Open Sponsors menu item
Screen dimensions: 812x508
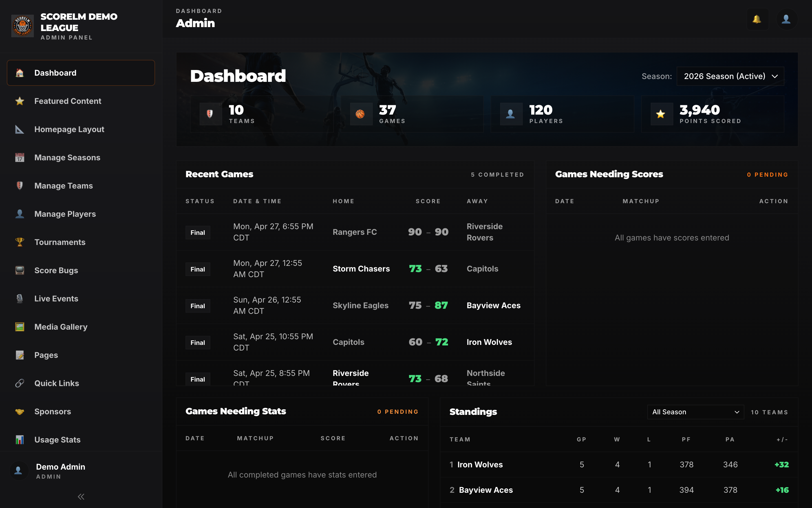pyautogui.click(x=81, y=411)
